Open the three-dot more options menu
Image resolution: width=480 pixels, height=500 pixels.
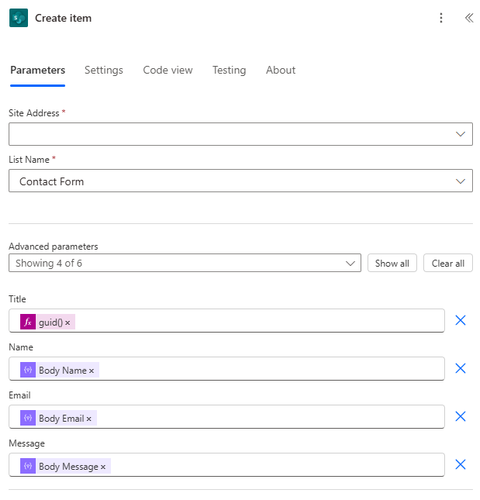441,18
